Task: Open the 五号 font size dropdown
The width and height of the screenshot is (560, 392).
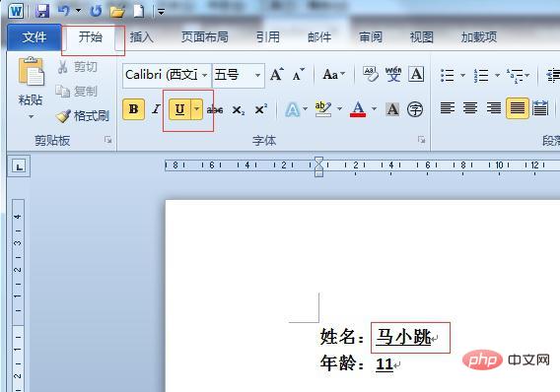Action: pos(257,75)
